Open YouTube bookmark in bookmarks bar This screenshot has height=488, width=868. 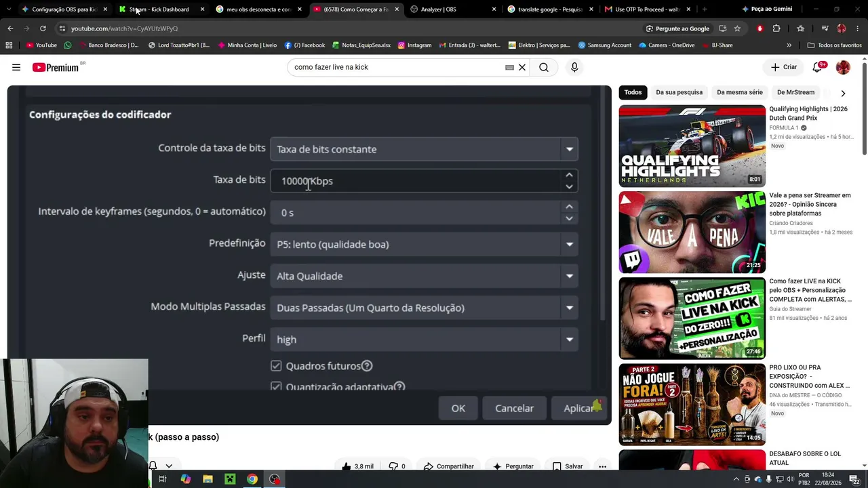click(x=41, y=45)
